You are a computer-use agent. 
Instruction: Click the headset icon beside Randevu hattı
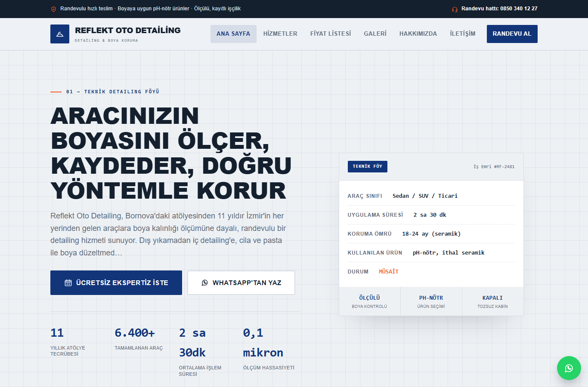[455, 9]
